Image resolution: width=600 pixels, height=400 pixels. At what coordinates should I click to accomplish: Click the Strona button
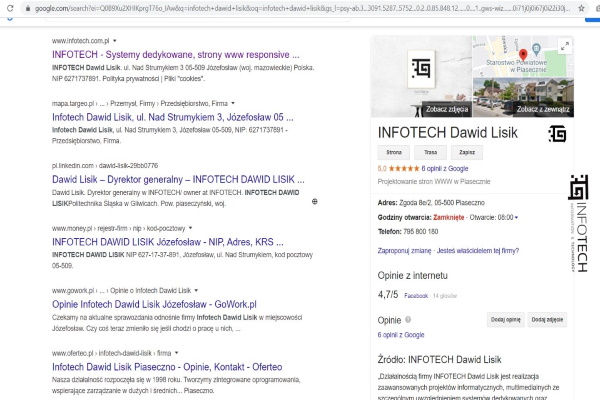point(394,152)
